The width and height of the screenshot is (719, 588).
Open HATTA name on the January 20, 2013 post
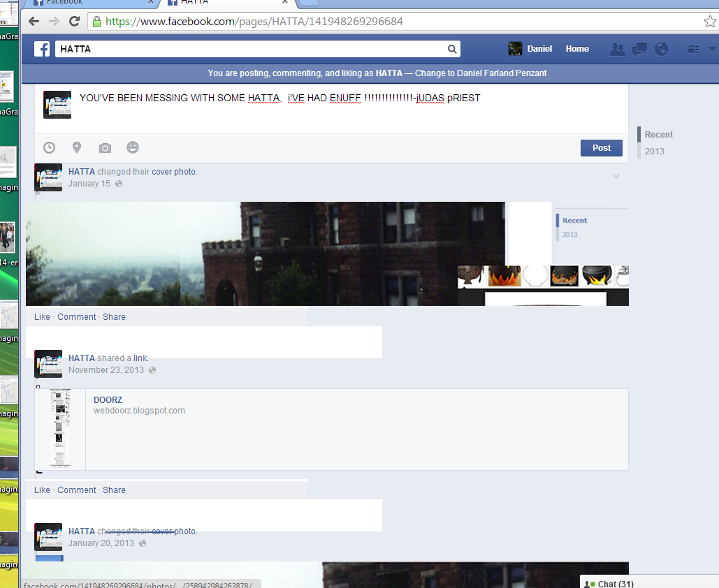click(82, 531)
